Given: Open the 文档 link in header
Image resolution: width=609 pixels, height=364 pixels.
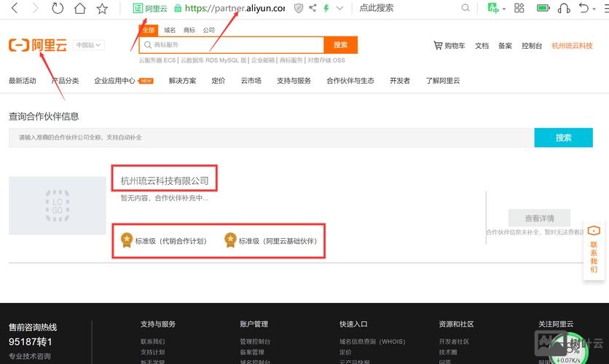Looking at the screenshot, I should (x=482, y=46).
